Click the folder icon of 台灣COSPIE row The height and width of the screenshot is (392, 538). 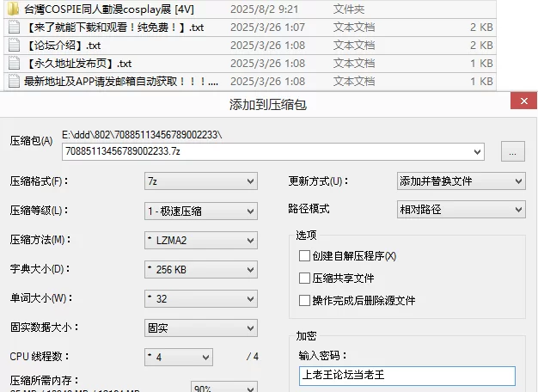point(13,9)
